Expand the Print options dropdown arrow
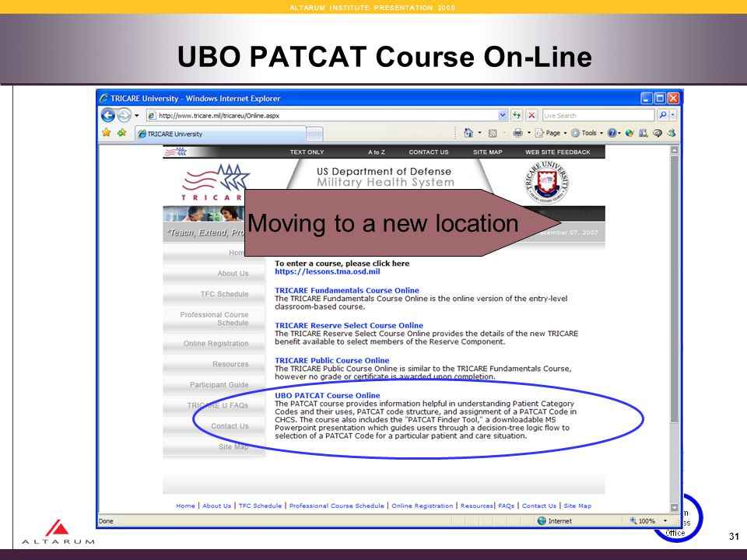 529,133
